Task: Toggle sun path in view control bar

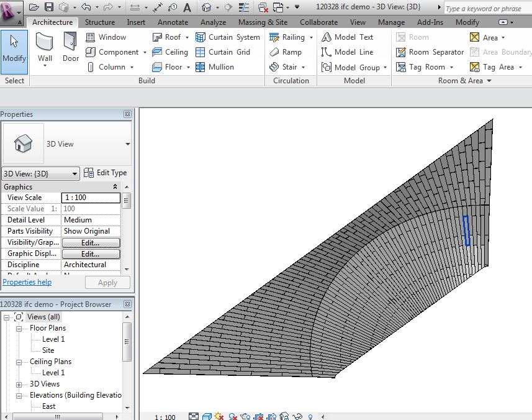Action: click(219, 416)
